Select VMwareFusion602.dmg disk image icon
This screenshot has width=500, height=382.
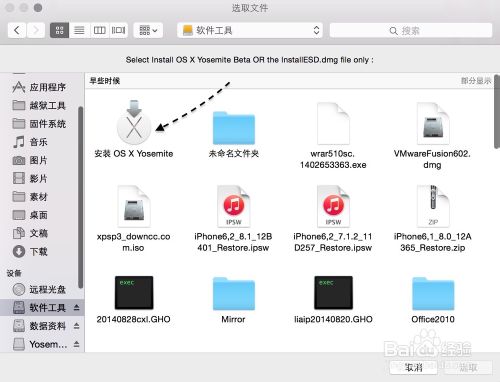(x=433, y=123)
